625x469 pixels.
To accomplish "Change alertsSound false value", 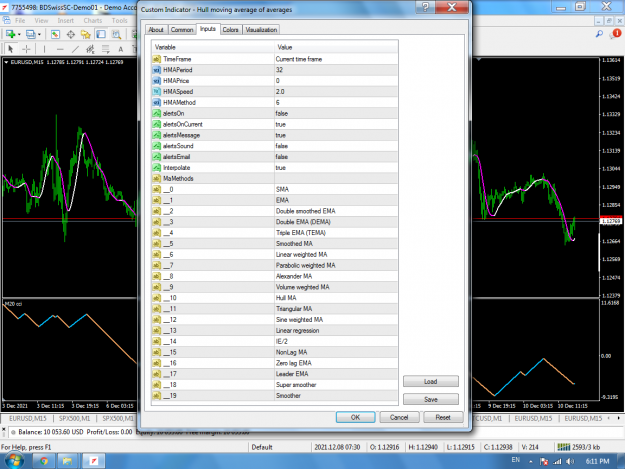I will (x=336, y=146).
